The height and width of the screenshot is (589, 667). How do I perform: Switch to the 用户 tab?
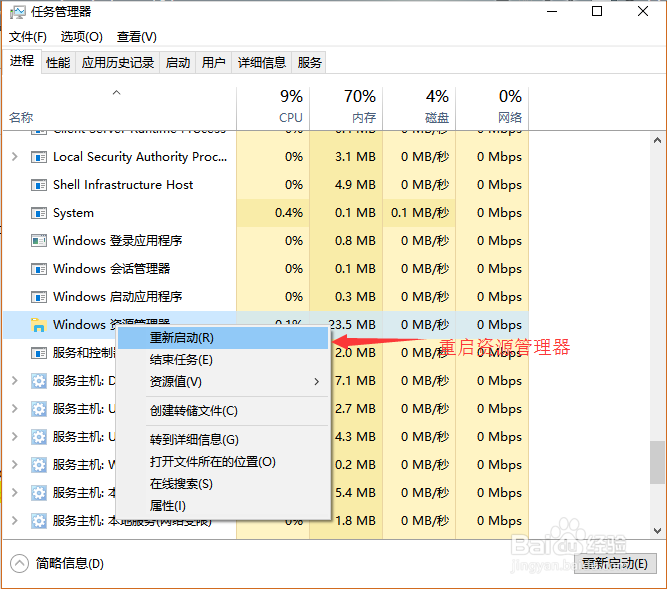214,63
